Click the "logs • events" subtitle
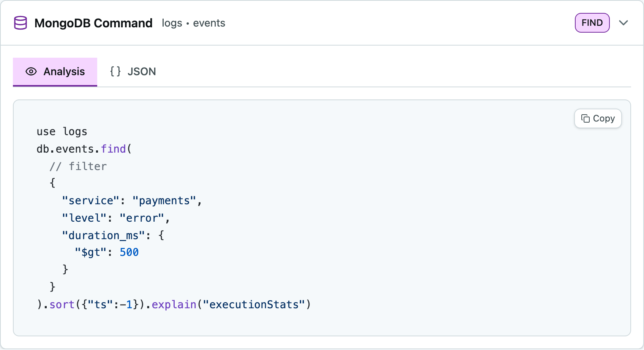644x350 pixels. [193, 23]
